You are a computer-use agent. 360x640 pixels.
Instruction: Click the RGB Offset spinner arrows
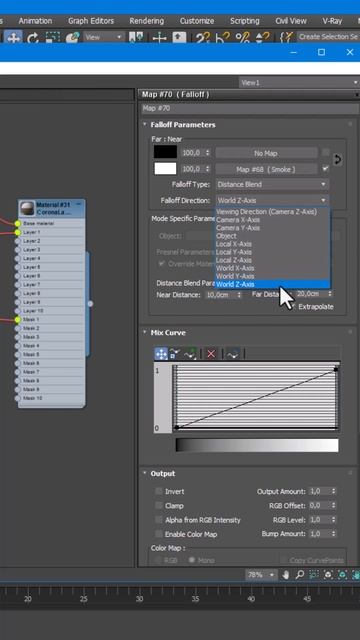[333, 505]
